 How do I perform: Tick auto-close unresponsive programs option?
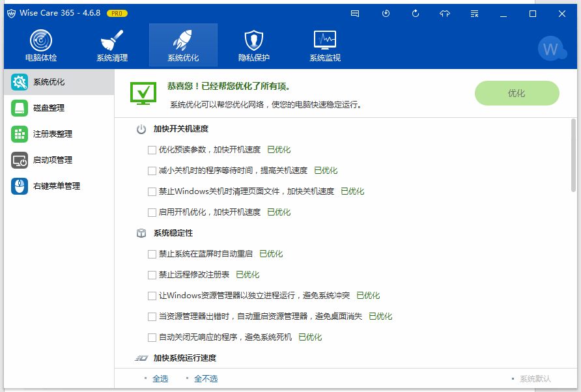point(151,337)
